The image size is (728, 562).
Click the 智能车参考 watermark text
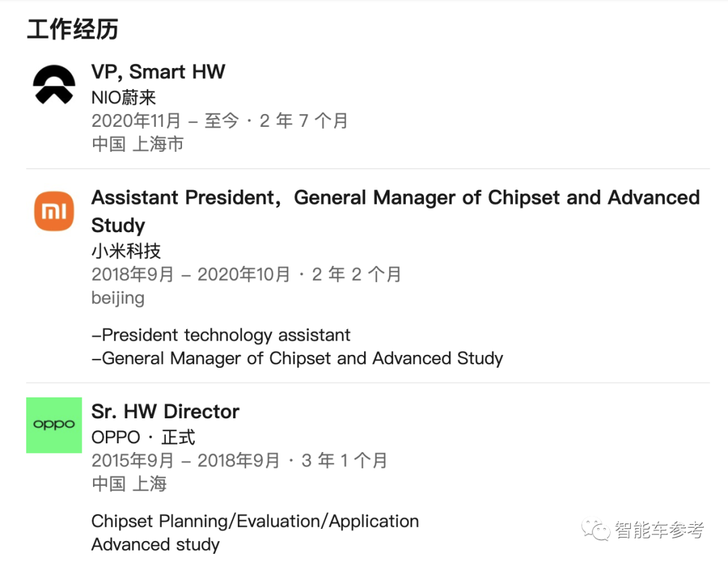pos(659,530)
